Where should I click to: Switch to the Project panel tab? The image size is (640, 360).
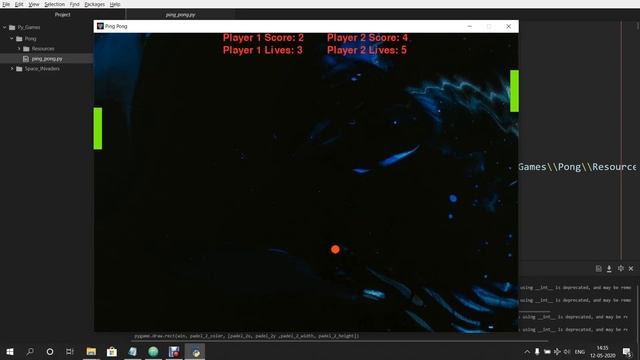62,14
